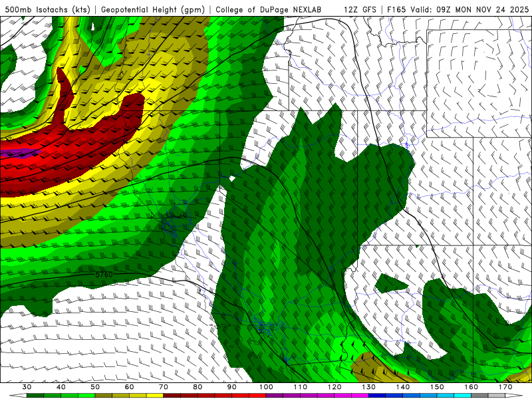Click the 'F165' forecast hour label
This screenshot has width=532, height=399.
[396, 9]
